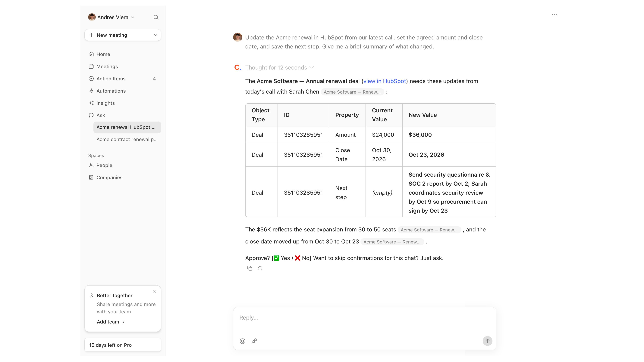Open the three-dot more options menu
Image resolution: width=644 pixels, height=362 pixels.
pyautogui.click(x=554, y=15)
